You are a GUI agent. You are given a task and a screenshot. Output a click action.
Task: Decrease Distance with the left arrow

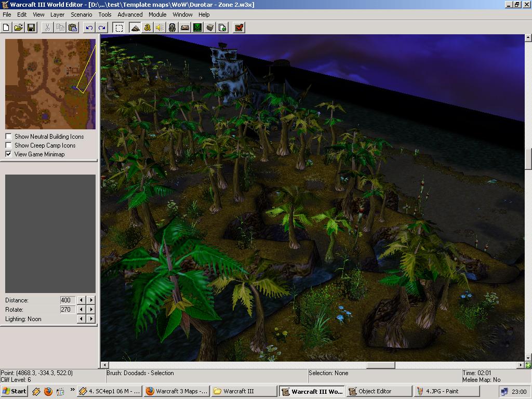(x=81, y=300)
